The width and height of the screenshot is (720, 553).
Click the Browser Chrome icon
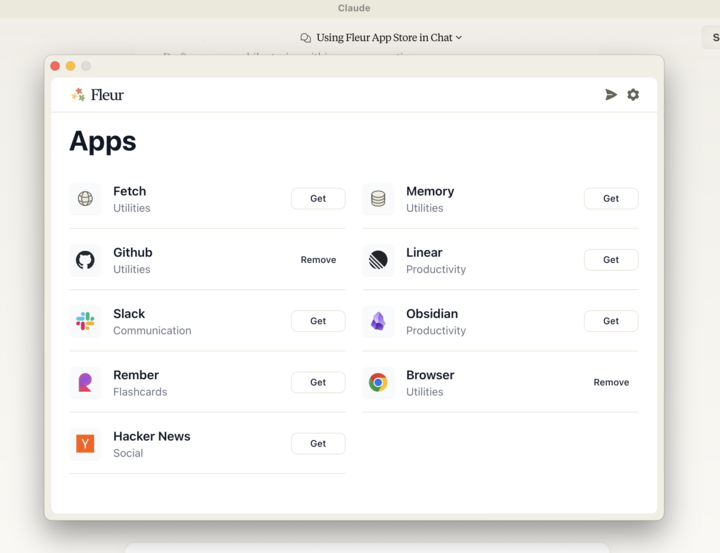[x=378, y=382]
